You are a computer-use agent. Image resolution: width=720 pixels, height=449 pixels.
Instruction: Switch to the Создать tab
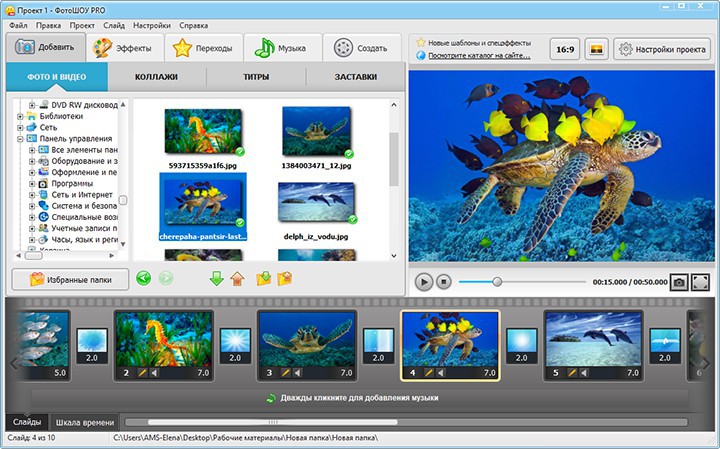[362, 48]
